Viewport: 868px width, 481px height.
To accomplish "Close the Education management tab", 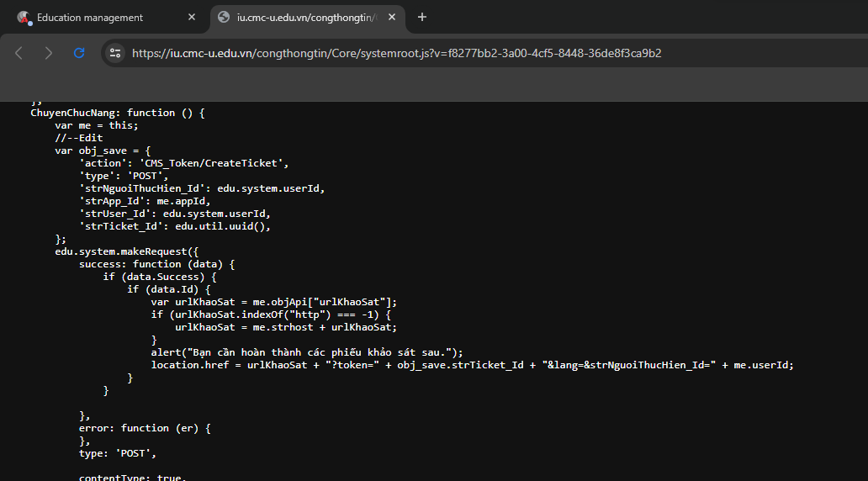I will 192,18.
